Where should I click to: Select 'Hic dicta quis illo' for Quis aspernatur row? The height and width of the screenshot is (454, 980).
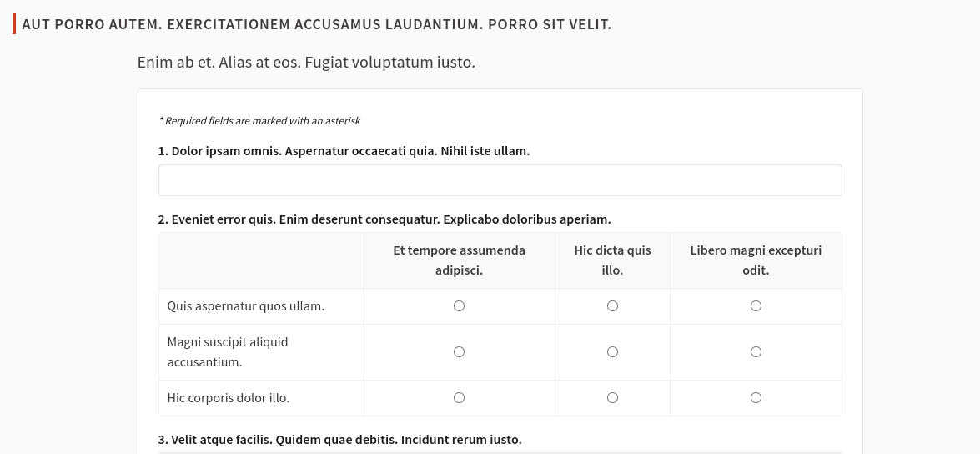tap(612, 306)
